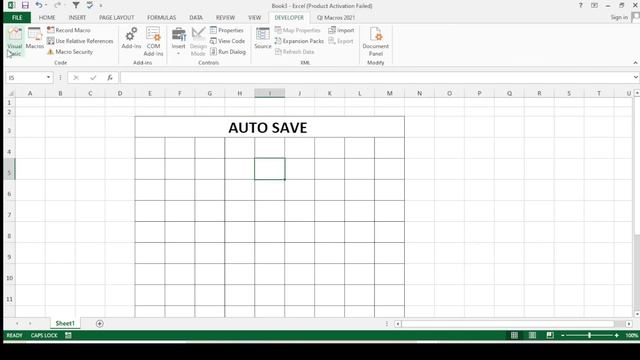Click the zoom out minus button
The height and width of the screenshot is (360, 640).
[x=563, y=336]
